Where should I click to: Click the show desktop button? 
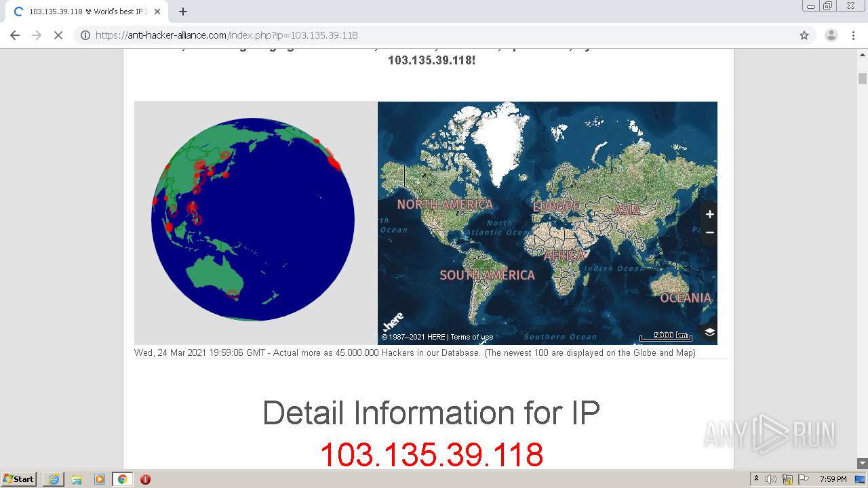click(x=861, y=479)
